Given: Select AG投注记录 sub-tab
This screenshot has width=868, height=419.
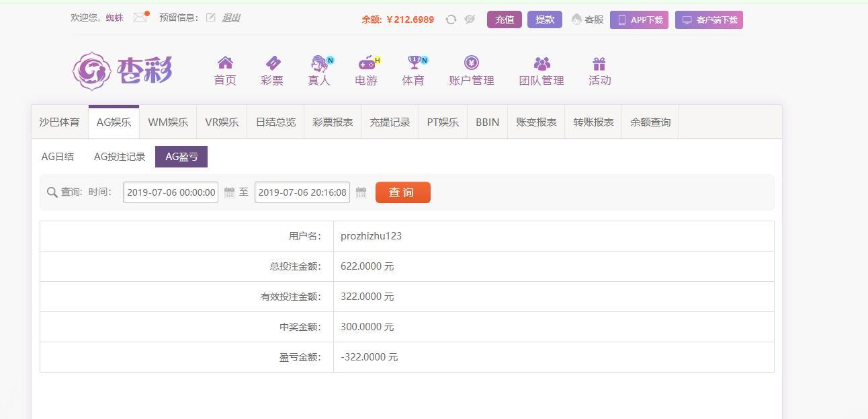Looking at the screenshot, I should 120,157.
